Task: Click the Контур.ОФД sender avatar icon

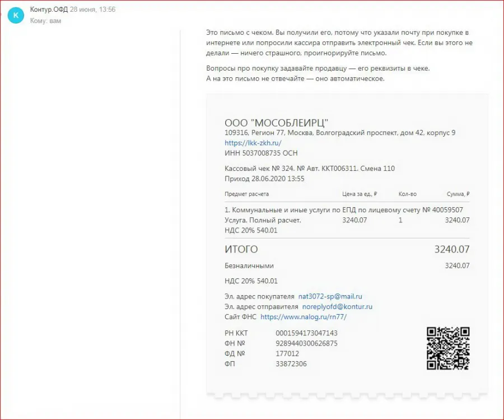Action: [x=16, y=15]
